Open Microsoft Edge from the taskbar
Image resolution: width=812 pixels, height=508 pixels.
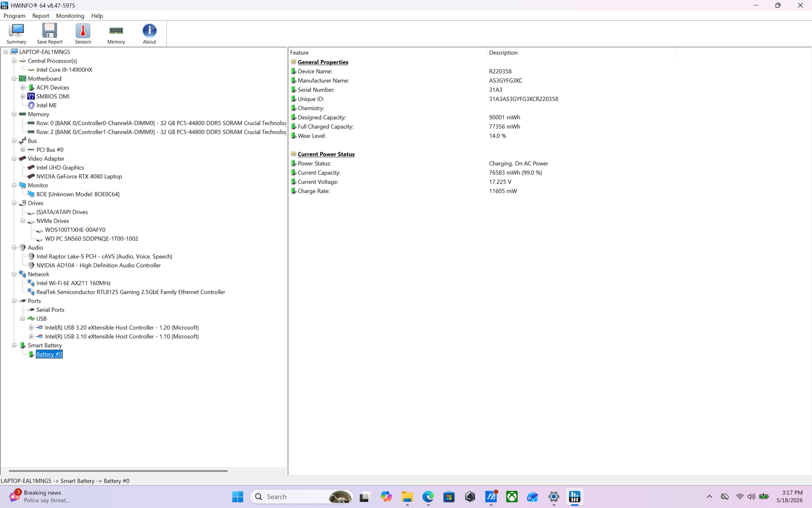pyautogui.click(x=428, y=497)
